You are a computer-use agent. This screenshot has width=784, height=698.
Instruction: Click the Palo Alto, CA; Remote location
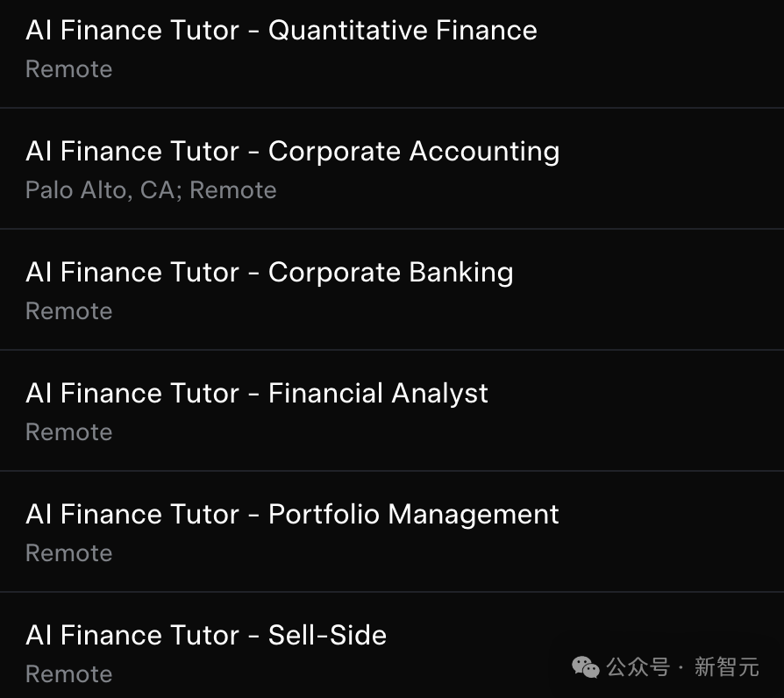click(x=151, y=190)
